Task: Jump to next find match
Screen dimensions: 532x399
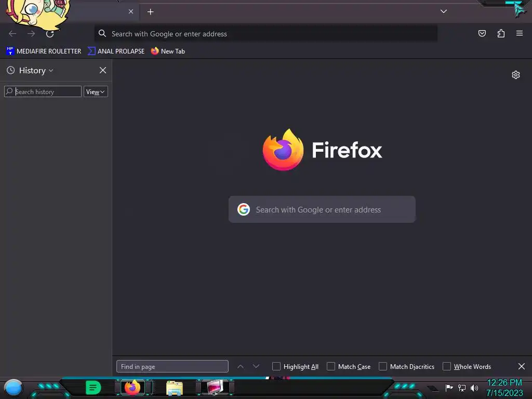Action: tap(256, 366)
